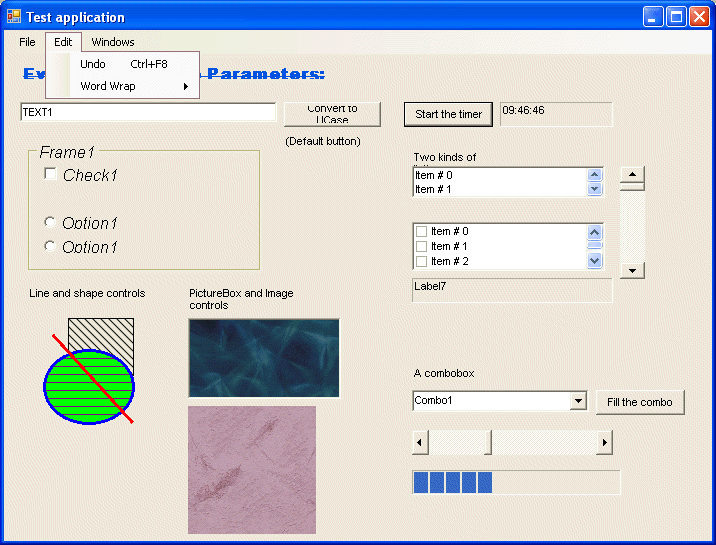Click the PictureBox and Image controls label

[241, 299]
